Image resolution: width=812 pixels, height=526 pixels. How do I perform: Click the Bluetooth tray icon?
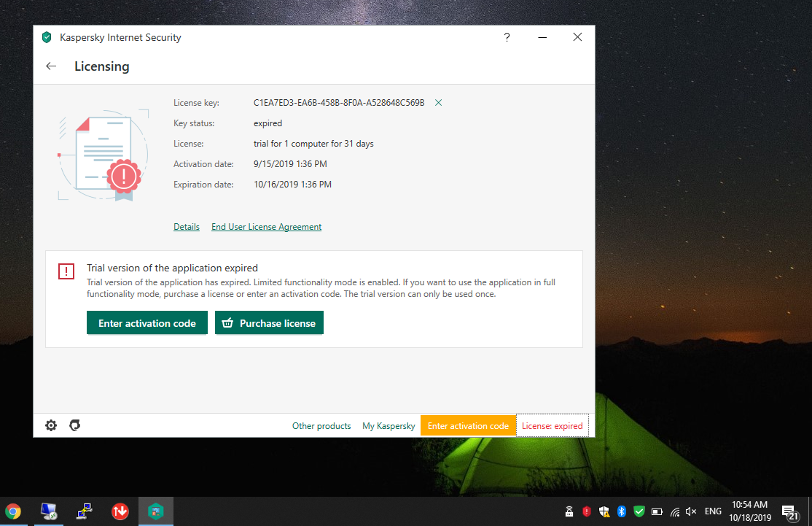pyautogui.click(x=622, y=511)
